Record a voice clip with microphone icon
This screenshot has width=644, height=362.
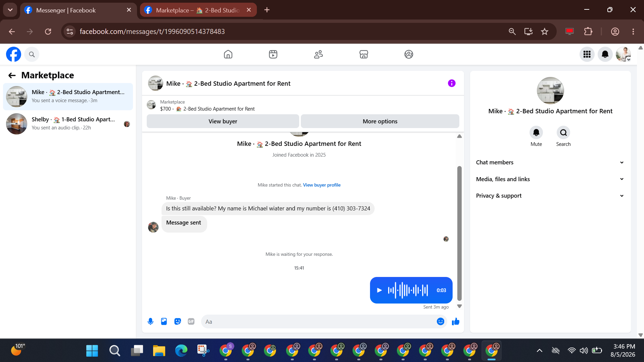[x=150, y=322]
